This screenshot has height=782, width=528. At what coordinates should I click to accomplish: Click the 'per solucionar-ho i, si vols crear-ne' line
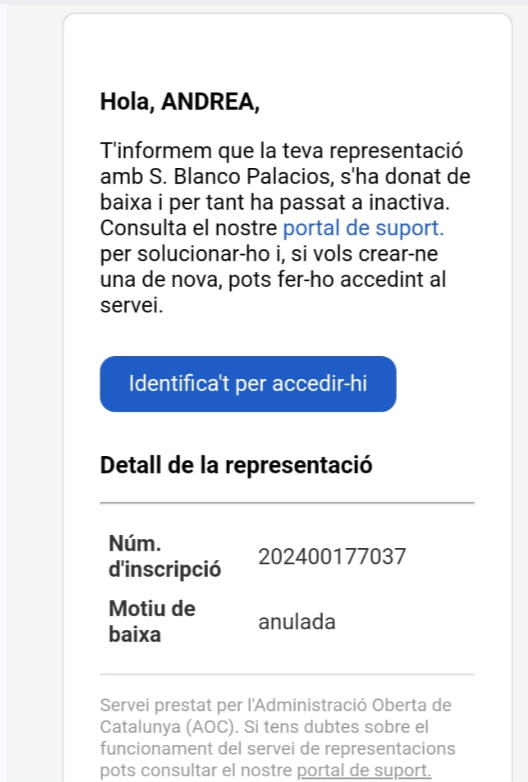click(269, 254)
